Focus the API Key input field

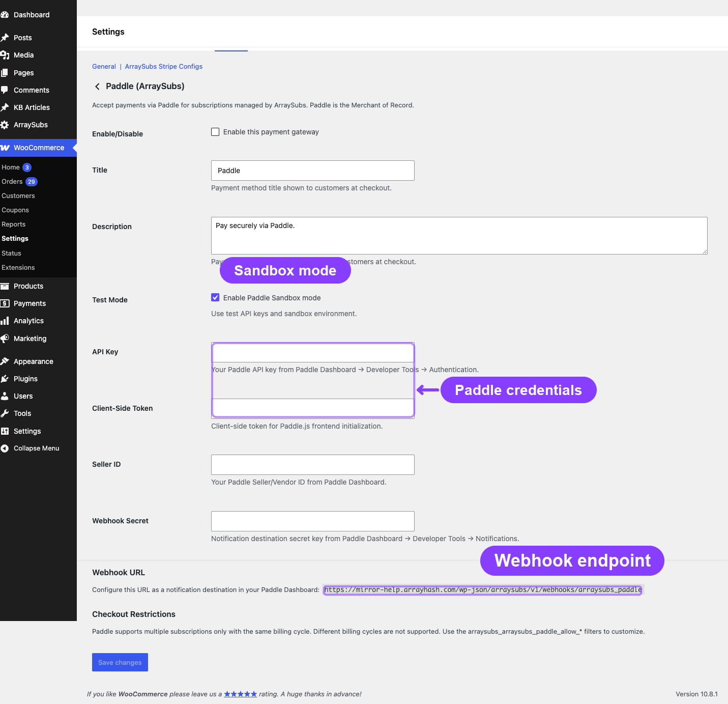(x=313, y=352)
